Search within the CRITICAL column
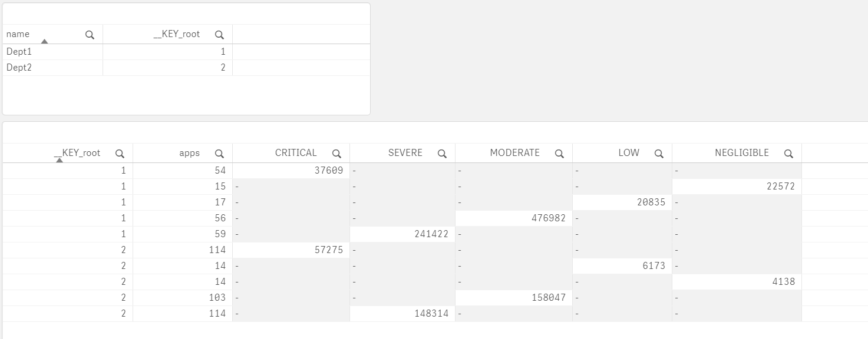The image size is (868, 339). [x=336, y=154]
